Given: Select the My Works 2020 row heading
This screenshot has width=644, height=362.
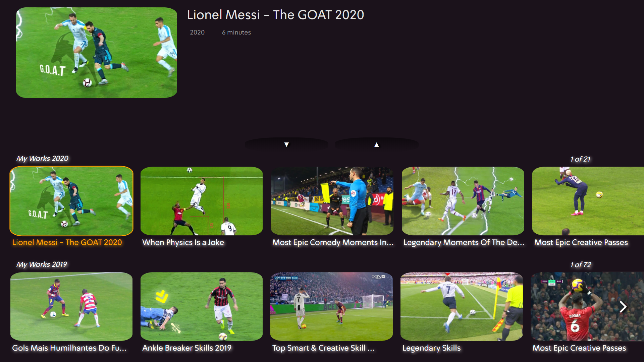Looking at the screenshot, I should click(x=42, y=159).
